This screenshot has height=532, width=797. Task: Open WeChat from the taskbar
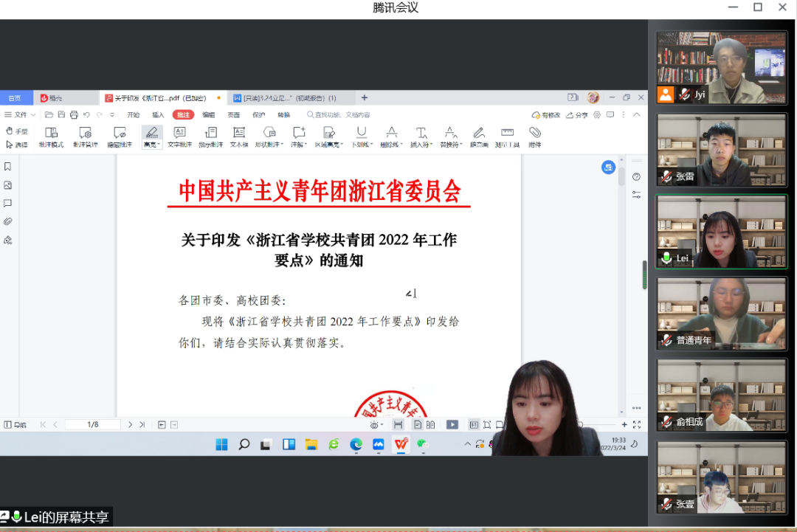coord(422,445)
